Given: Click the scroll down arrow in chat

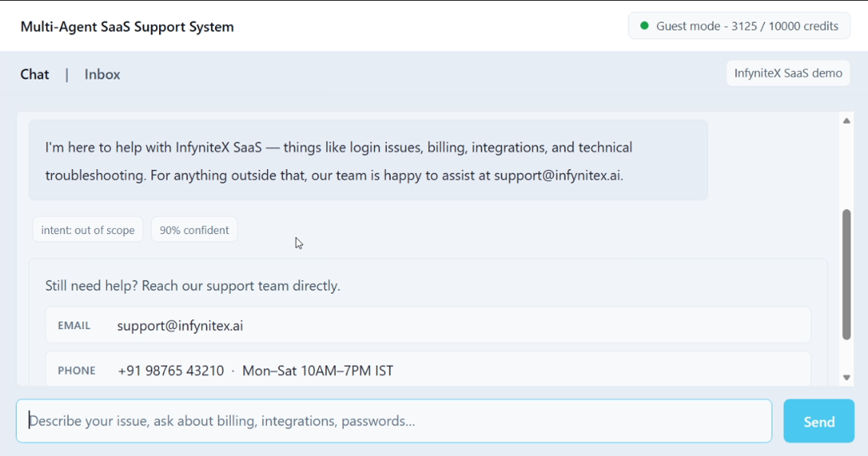Looking at the screenshot, I should (847, 377).
